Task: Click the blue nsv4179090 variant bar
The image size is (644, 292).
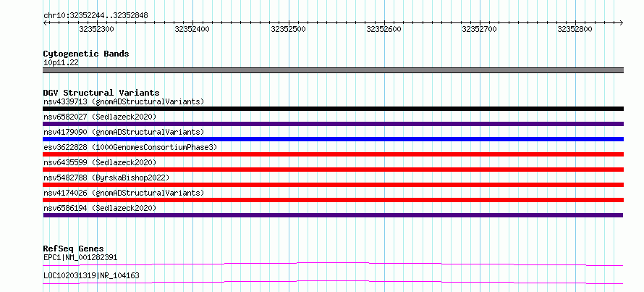Action: (333, 139)
